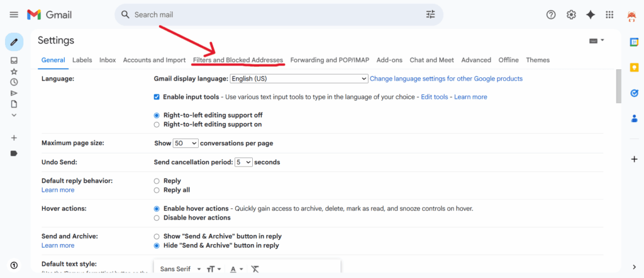Switch to Accounts and Import tab

(155, 60)
